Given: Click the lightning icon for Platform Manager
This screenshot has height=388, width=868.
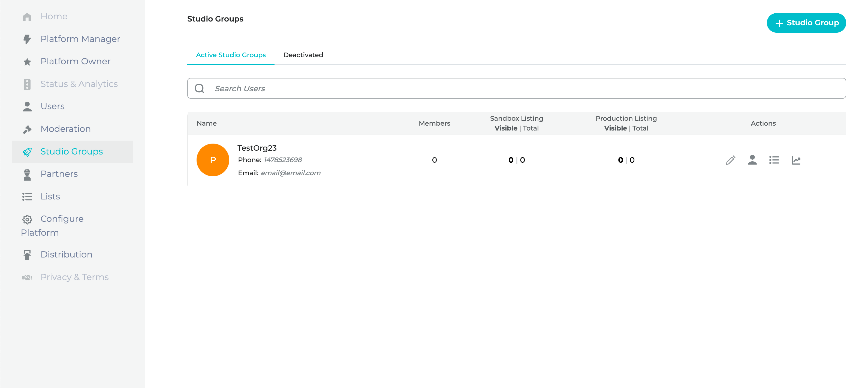Looking at the screenshot, I should tap(27, 40).
